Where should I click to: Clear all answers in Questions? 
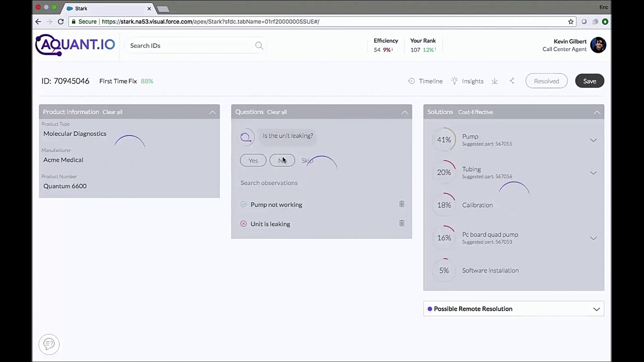point(277,112)
